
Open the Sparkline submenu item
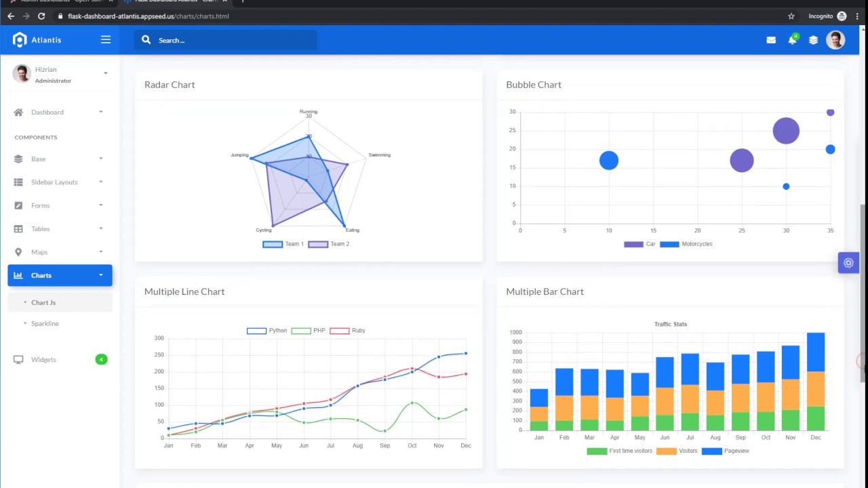point(60,323)
